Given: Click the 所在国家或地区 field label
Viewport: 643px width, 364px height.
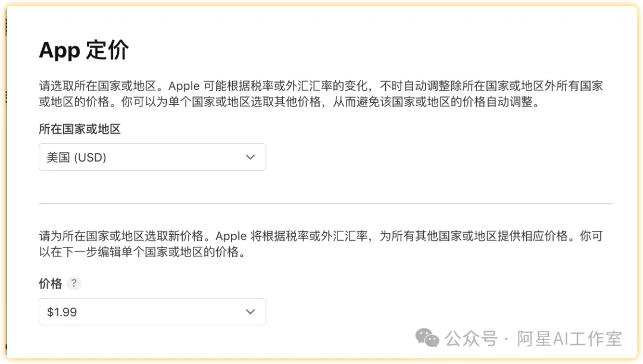Looking at the screenshot, I should 80,129.
